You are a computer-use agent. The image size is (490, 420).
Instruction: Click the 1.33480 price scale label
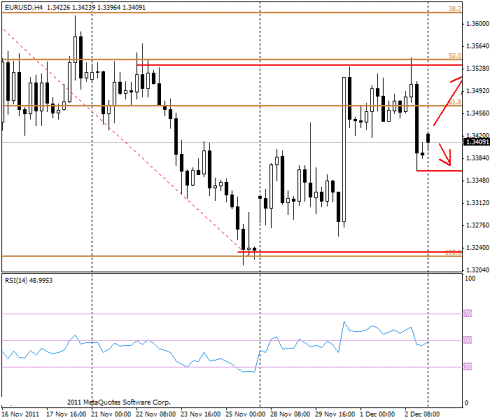tap(477, 181)
